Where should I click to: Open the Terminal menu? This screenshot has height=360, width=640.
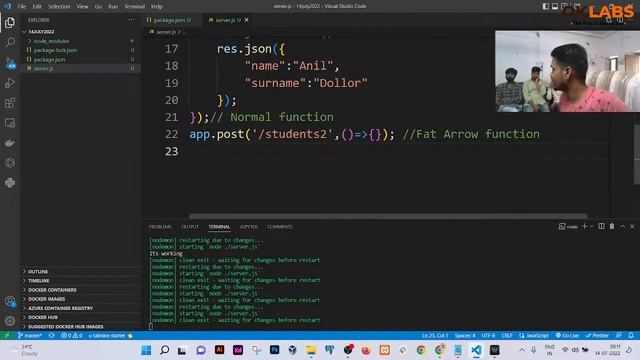[134, 7]
